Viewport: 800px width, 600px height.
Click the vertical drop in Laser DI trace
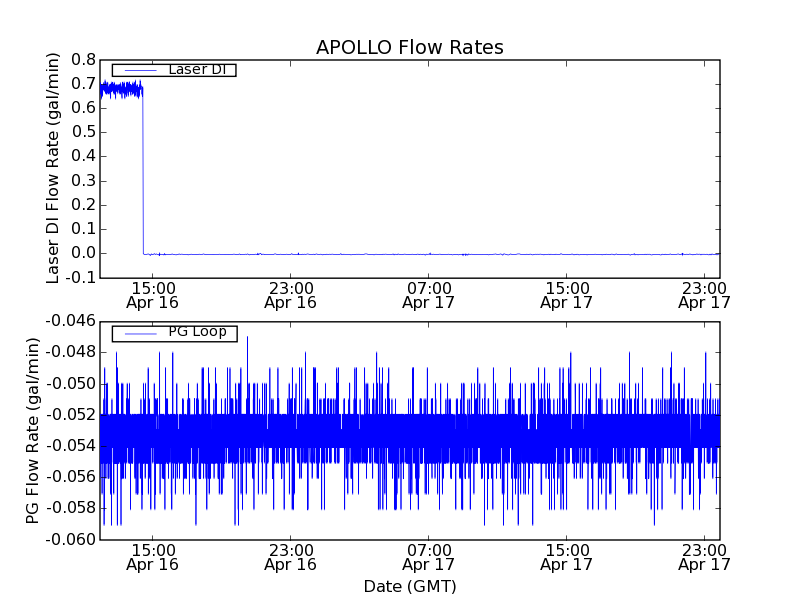(x=143, y=171)
